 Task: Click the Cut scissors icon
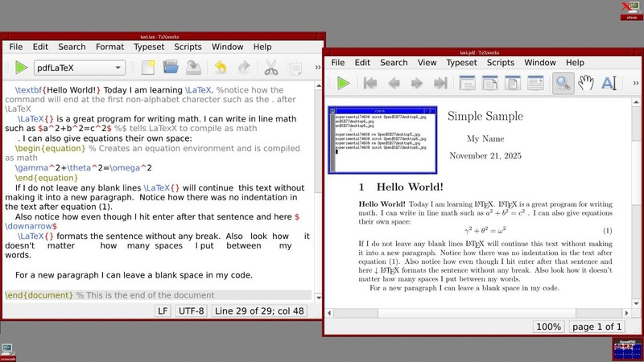[270, 68]
